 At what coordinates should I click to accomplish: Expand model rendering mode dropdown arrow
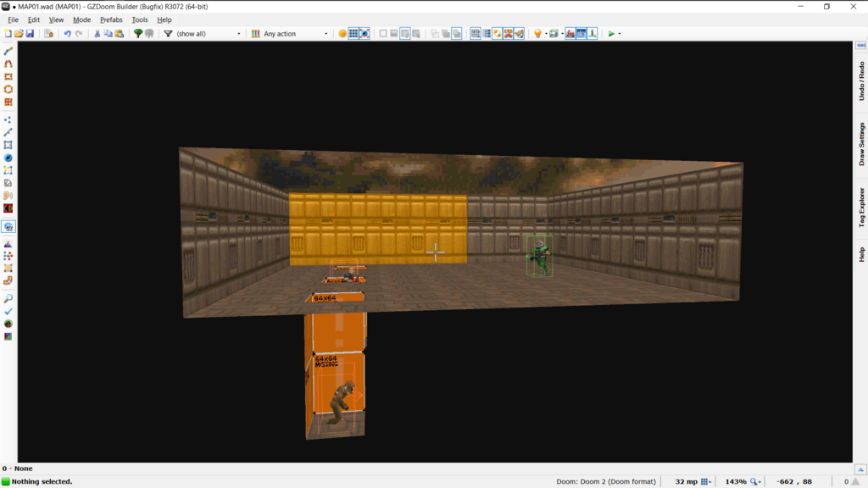(x=562, y=34)
